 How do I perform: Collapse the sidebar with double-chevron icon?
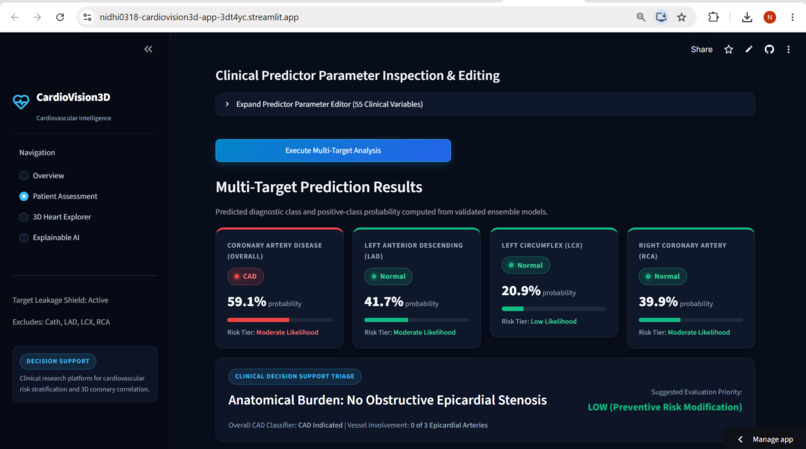point(148,49)
